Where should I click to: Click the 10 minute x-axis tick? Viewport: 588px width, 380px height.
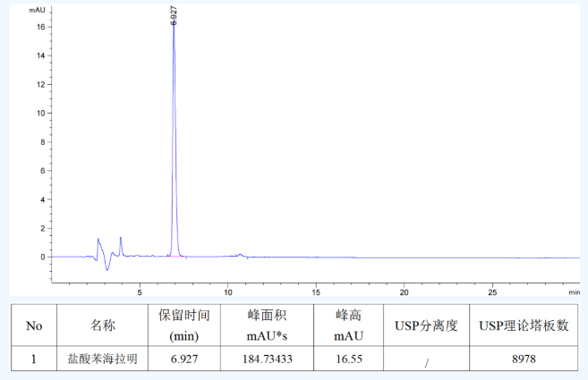[227, 291]
